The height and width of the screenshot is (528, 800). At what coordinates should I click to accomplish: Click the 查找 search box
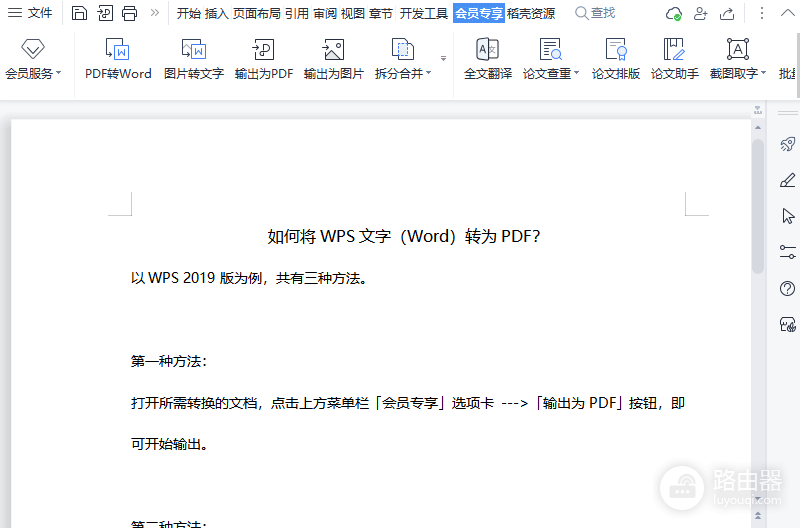pos(595,13)
